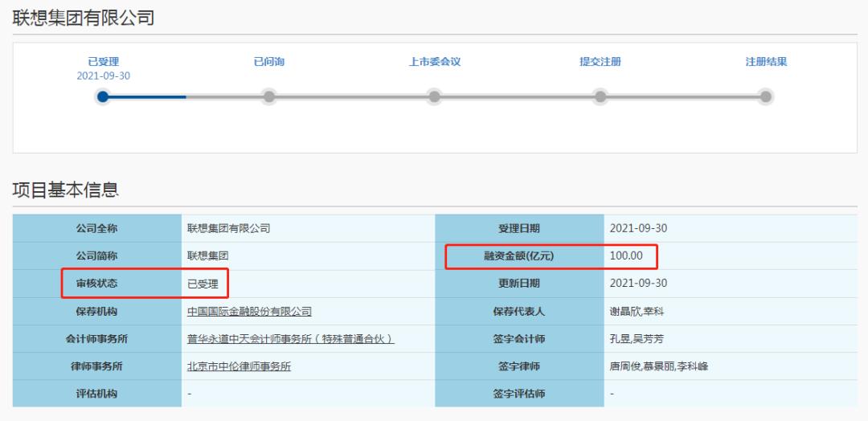
Task: Click the 联想集团有限公司 value in 公司全称 row
Action: (x=228, y=228)
